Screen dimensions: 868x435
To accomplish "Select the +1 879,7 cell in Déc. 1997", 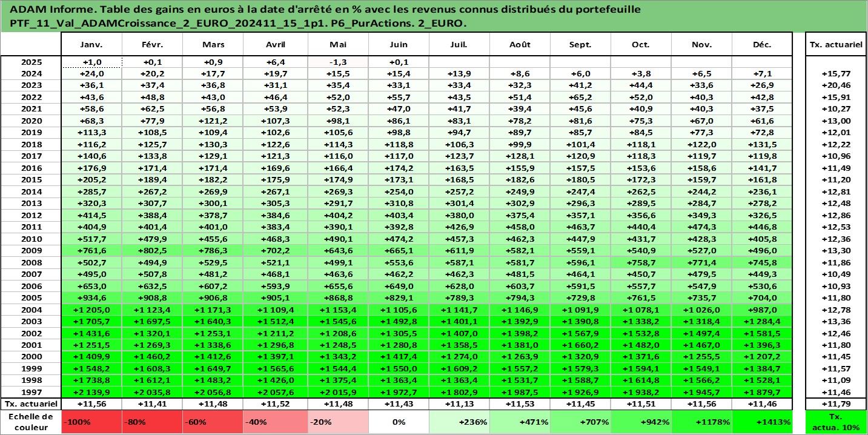I will pyautogui.click(x=762, y=391).
